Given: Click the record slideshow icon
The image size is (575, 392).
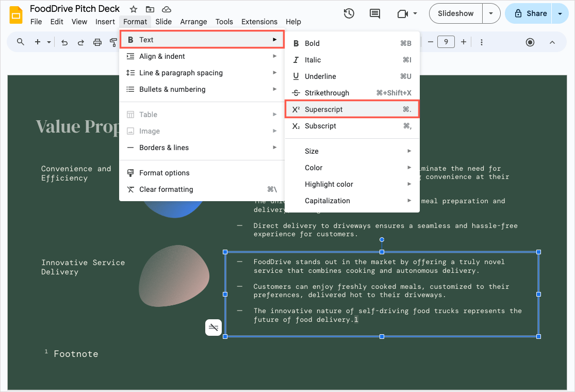Looking at the screenshot, I should tap(530, 42).
